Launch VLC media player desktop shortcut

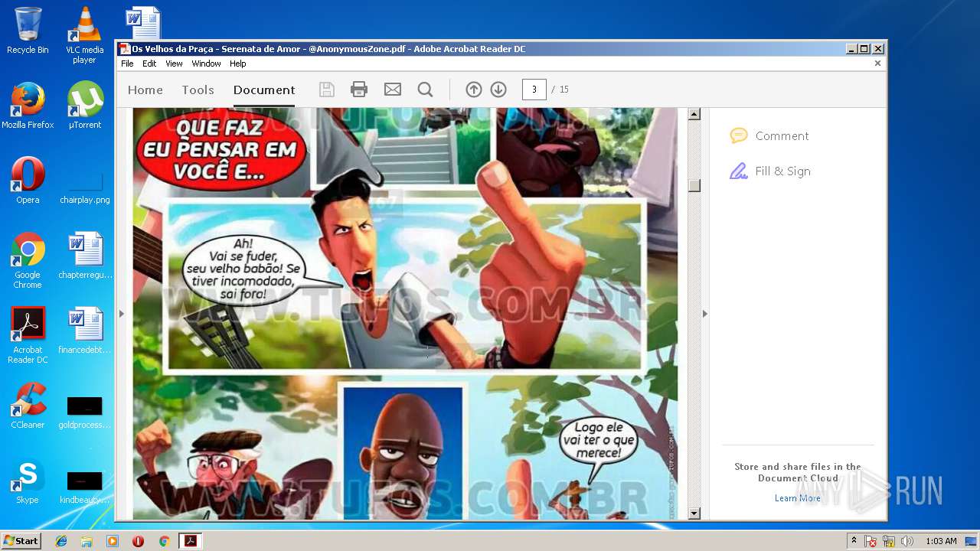[x=85, y=35]
